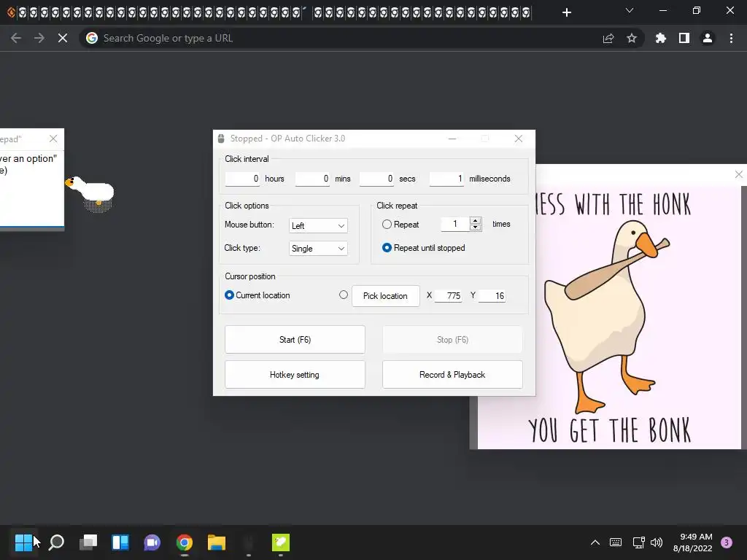Viewport: 747px width, 560px height.
Task: Close the goose notepad window
Action: click(x=53, y=139)
